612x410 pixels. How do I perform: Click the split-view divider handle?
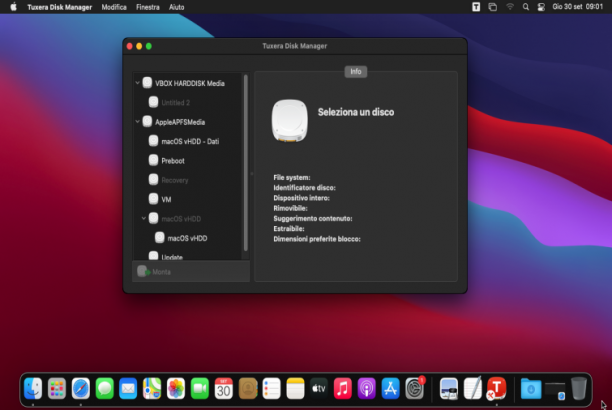coord(252,173)
